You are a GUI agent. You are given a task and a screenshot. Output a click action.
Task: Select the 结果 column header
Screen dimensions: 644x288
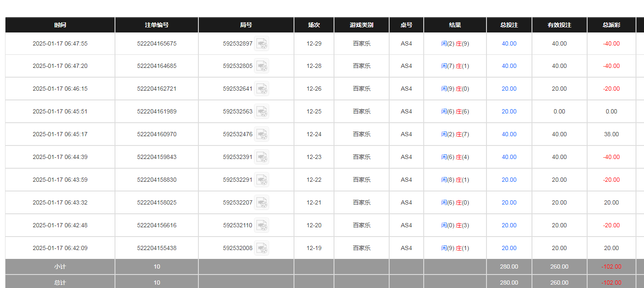tap(455, 25)
